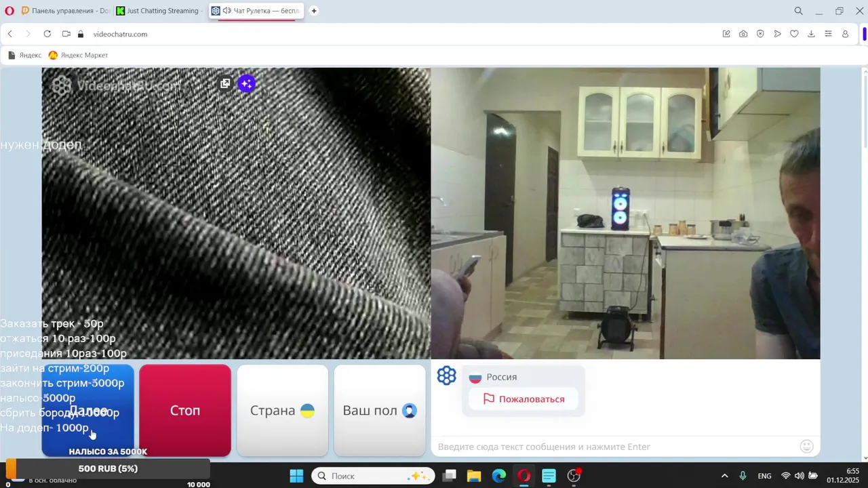Viewport: 868px width, 488px height.
Task: Open a new browser tab
Action: [x=314, y=11]
